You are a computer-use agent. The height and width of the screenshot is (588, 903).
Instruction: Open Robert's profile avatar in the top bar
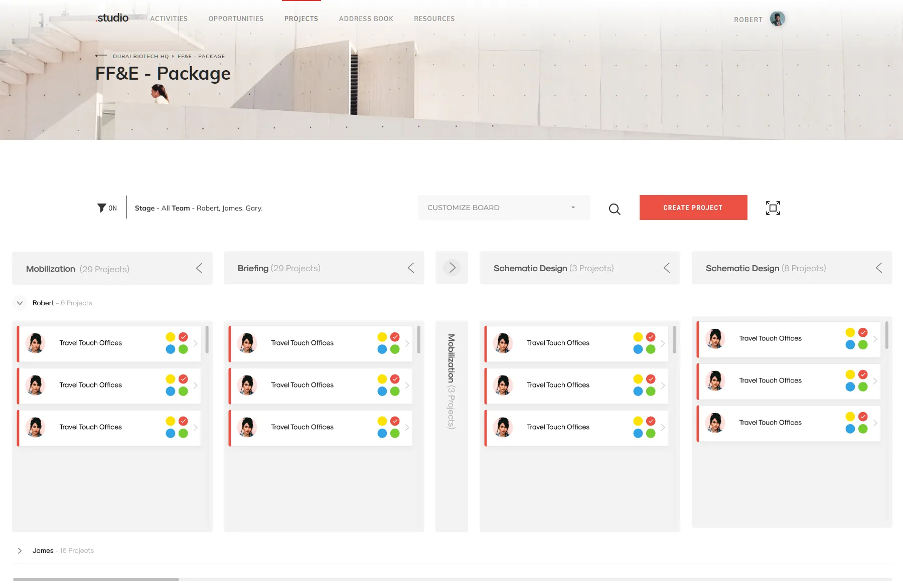(777, 19)
